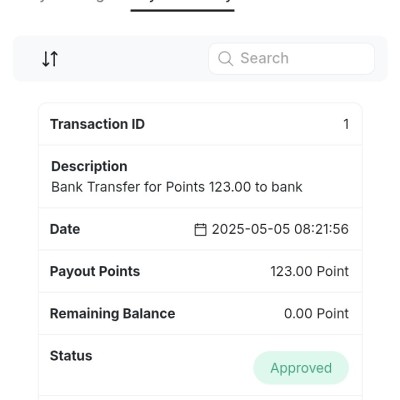Screen dimensions: 400x400
Task: Select the 123.00 Point payout value
Action: [x=310, y=271]
